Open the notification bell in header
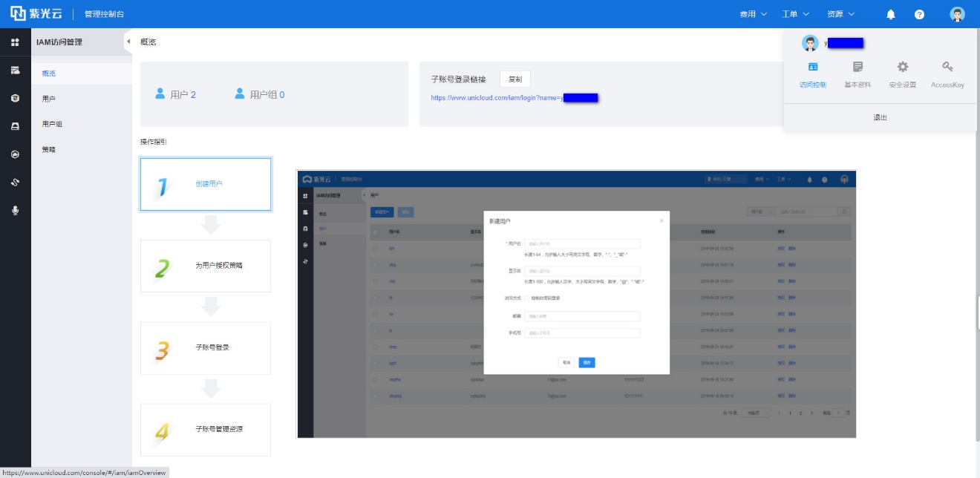Screen dimensions: 980x478 [891, 14]
